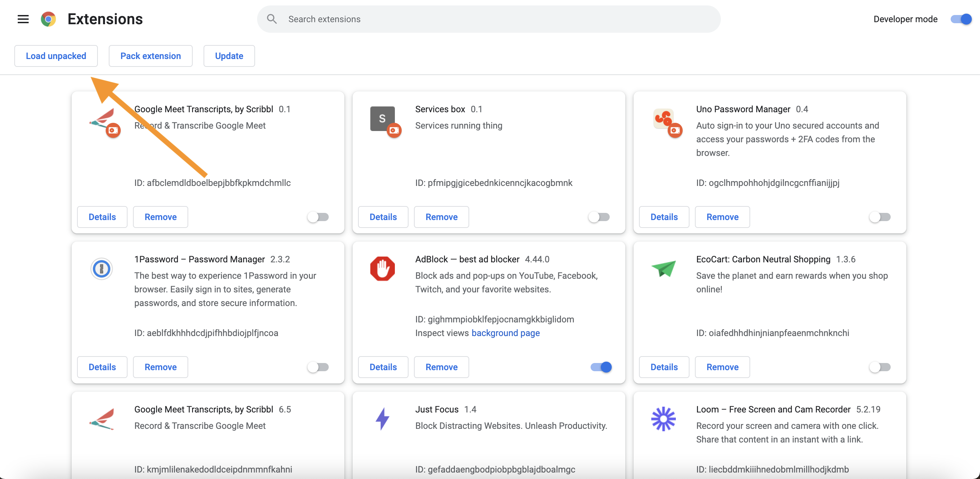Screen dimensions: 980x479
Task: Click Pack extension button
Action: tap(151, 56)
